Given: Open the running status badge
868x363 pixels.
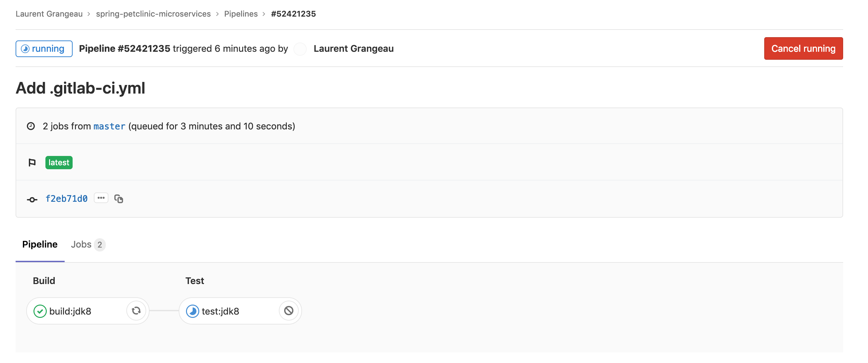Looking at the screenshot, I should (44, 49).
